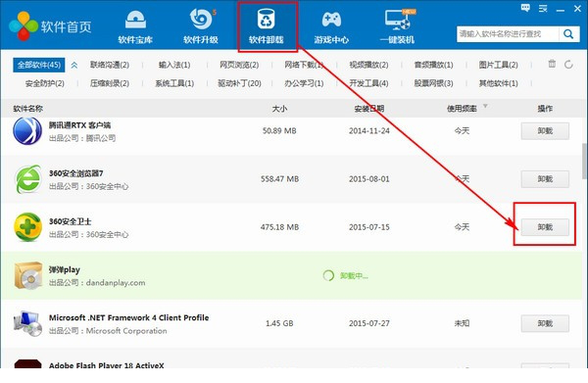Uninstall Microsoft .NET Framework 4 Client Profile
The height and width of the screenshot is (383, 588).
click(x=545, y=323)
